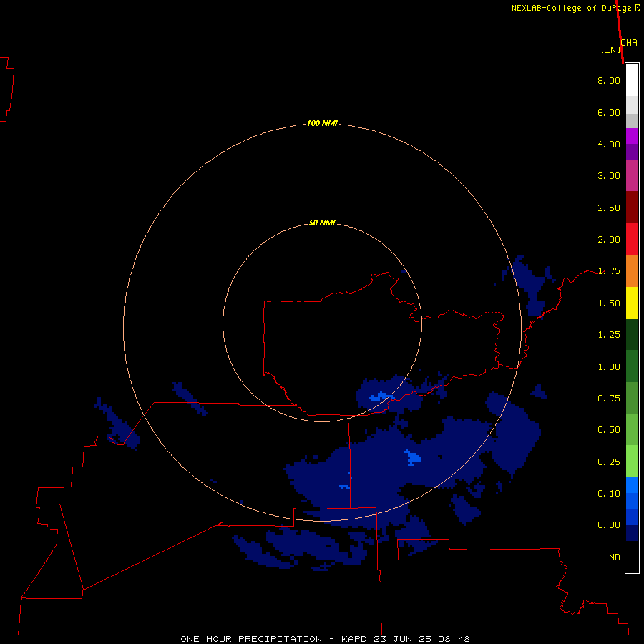The height and width of the screenshot is (644, 644).
Task: Click the 50 NMI range ring label
Action: pyautogui.click(x=322, y=223)
